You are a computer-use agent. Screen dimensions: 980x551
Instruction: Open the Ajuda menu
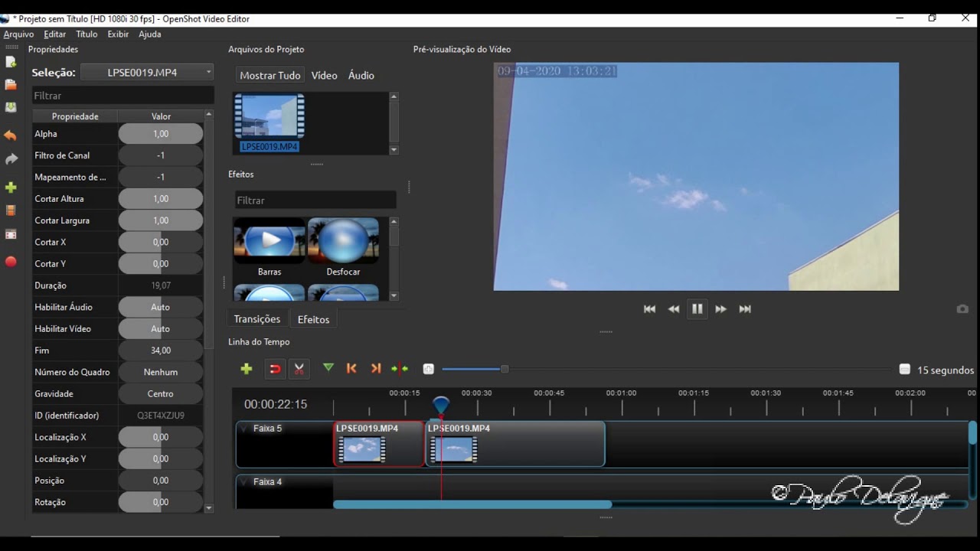149,34
